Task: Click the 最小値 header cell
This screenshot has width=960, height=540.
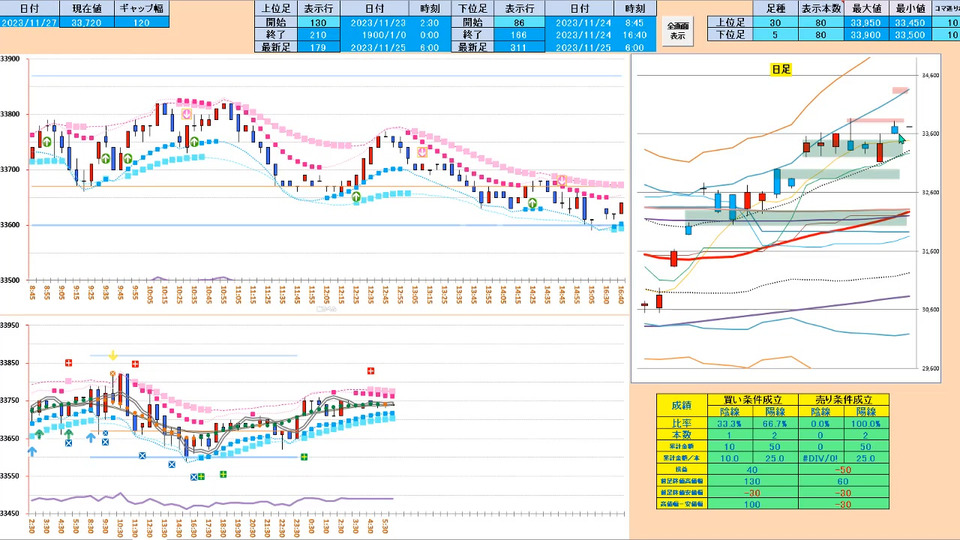Action: [910, 9]
